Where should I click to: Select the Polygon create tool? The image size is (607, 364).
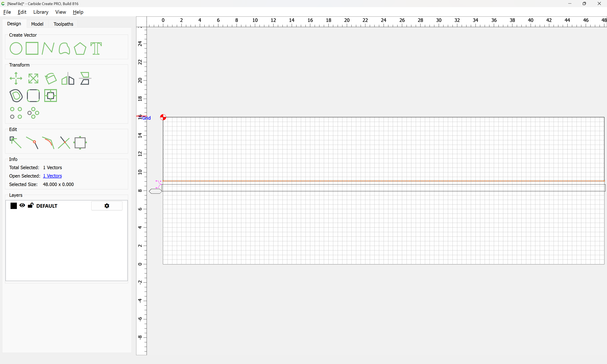point(80,48)
